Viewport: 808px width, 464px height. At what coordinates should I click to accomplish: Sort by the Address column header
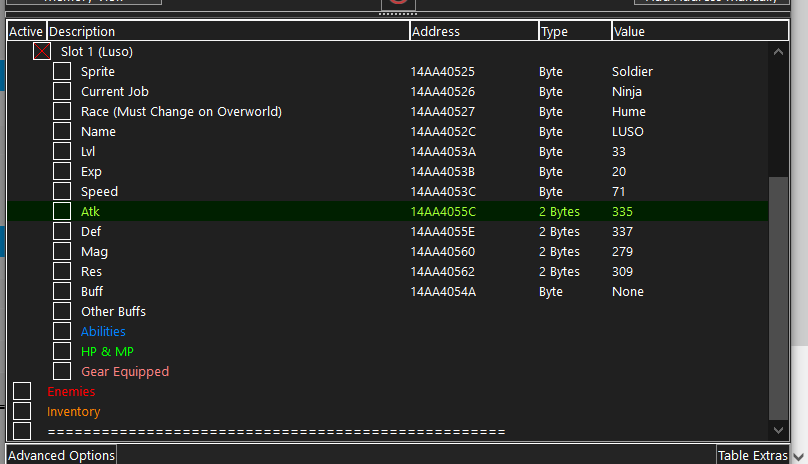click(x=474, y=31)
